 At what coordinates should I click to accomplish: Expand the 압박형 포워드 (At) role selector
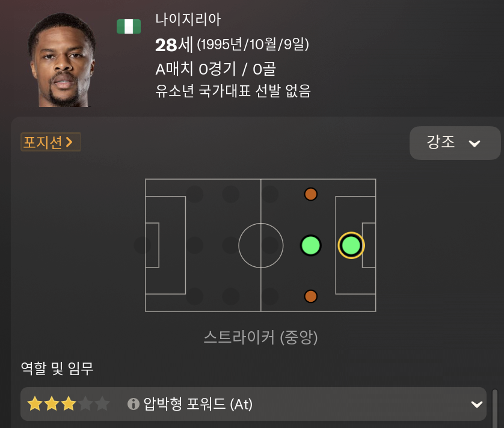252,405
